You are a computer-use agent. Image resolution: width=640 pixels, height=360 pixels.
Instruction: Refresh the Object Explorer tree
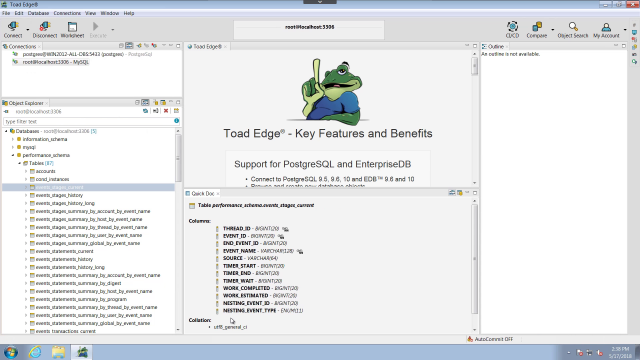[145, 111]
